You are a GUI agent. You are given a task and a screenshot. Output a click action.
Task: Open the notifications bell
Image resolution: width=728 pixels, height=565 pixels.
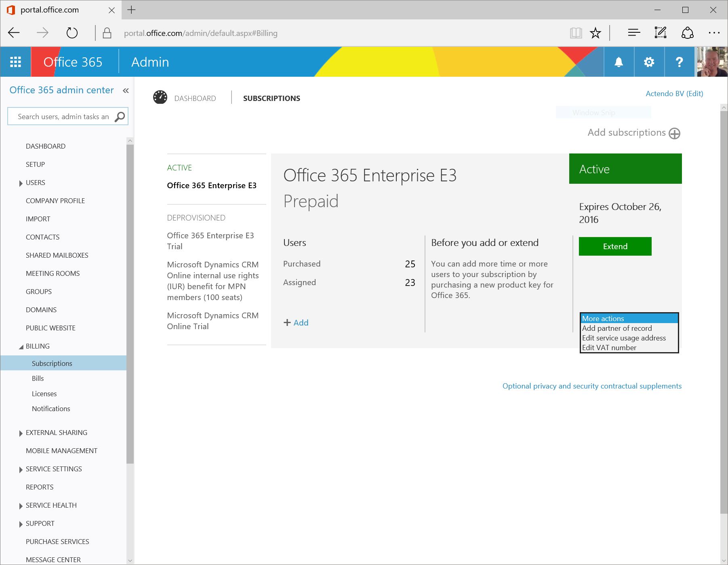tap(619, 62)
